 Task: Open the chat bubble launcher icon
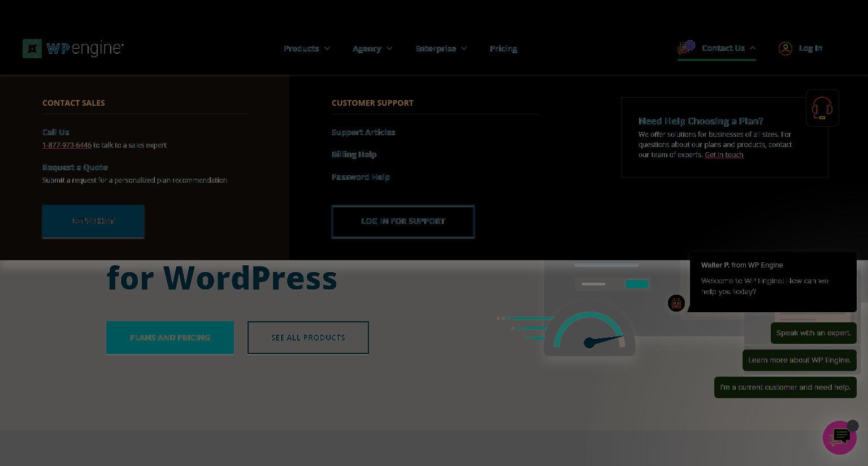(x=840, y=437)
